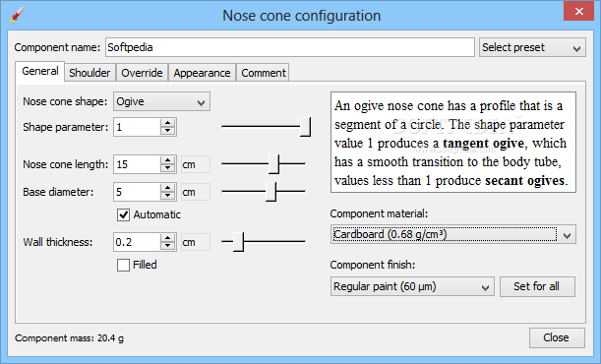Viewport: 601px width, 364px height.
Task: Decrease Wall thickness with down arrow
Action: coord(168,246)
